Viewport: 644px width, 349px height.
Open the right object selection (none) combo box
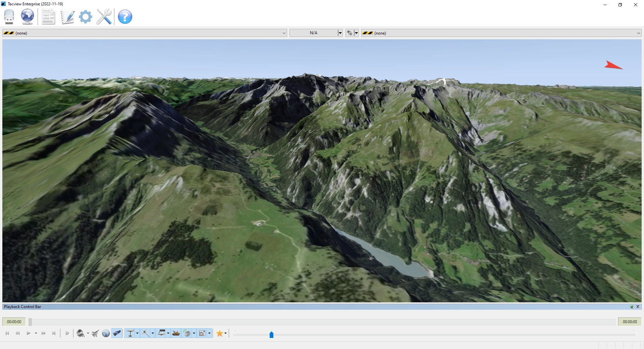(501, 33)
